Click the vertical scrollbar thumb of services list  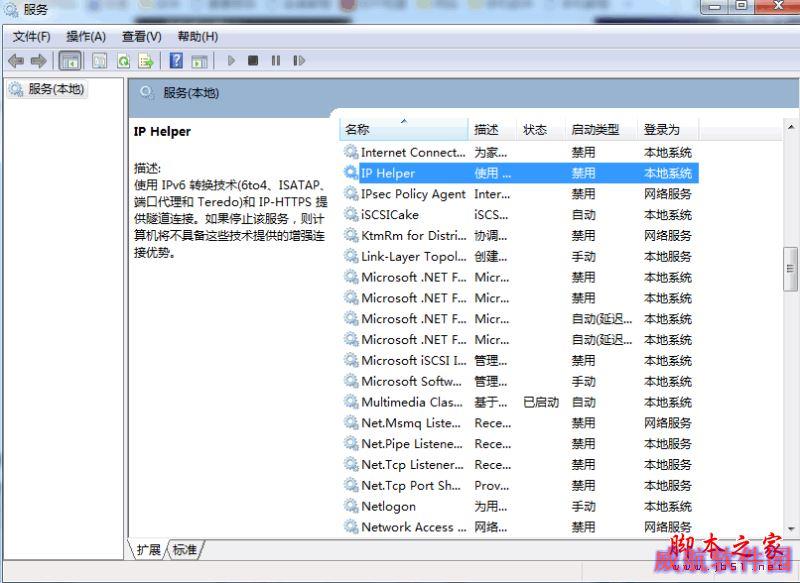791,269
